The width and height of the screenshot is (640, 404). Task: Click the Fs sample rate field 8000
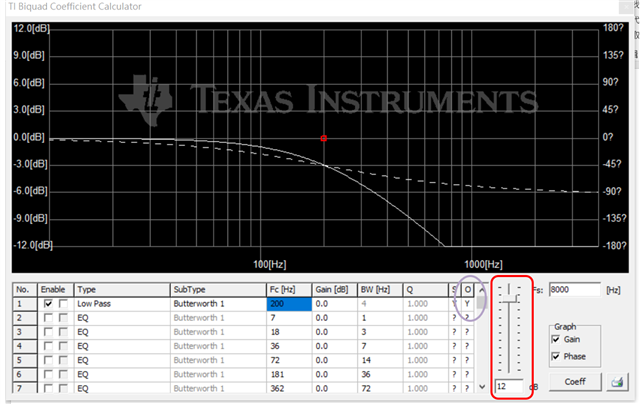pos(575,290)
